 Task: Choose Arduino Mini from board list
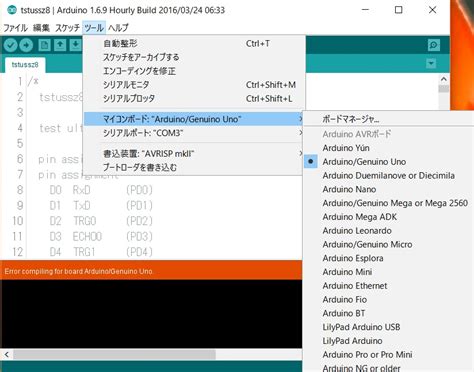[x=347, y=272]
